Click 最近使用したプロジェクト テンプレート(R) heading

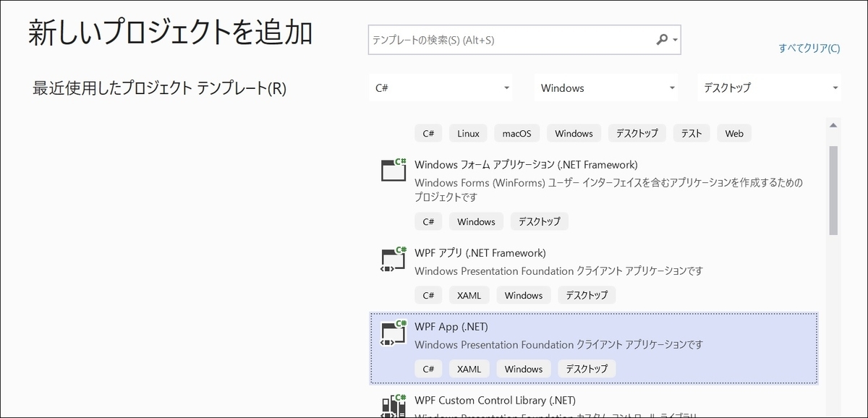click(160, 89)
